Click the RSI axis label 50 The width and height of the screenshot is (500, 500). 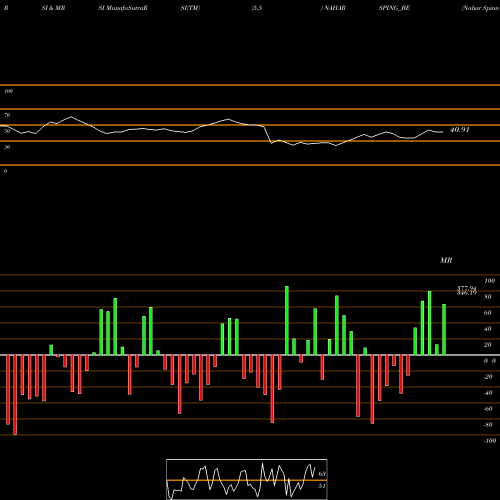7,131
